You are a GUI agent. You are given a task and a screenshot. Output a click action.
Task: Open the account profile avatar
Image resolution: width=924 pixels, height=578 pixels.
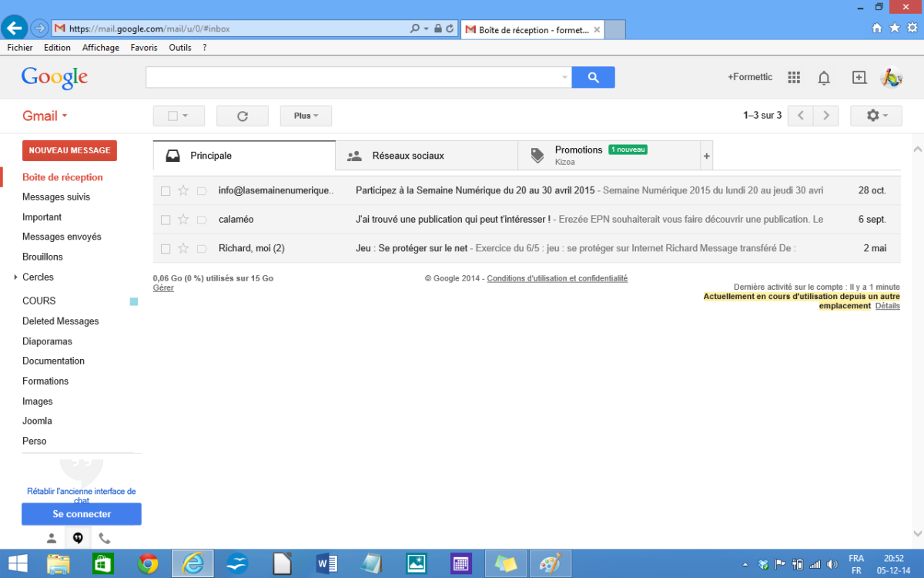(892, 77)
